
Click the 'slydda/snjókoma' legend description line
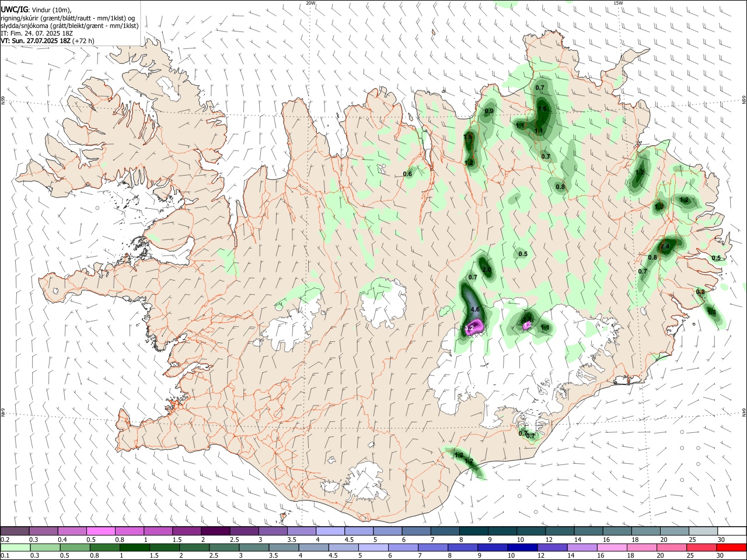click(69, 26)
